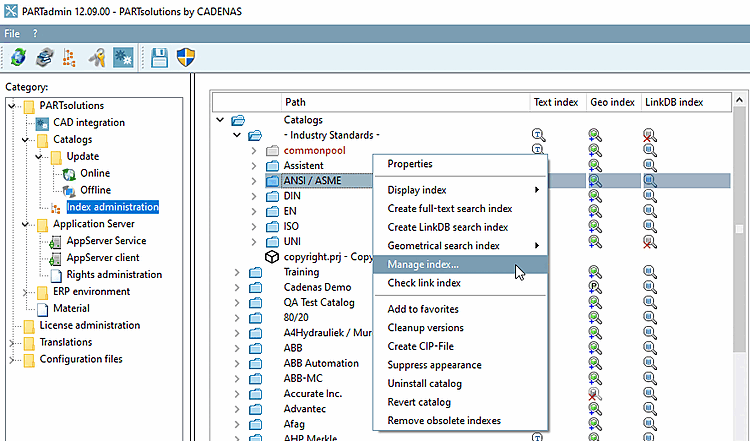Click Geo index icon for Accurate Inc.
The image size is (750, 441).
tap(595, 394)
